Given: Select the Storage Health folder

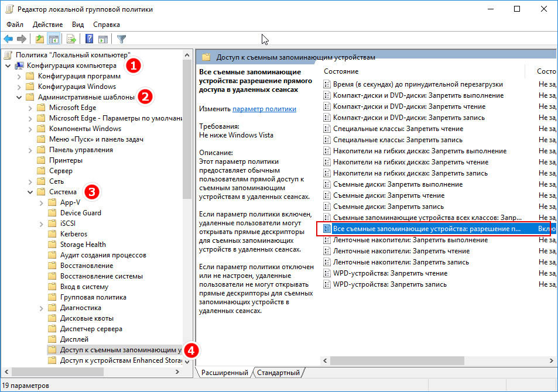Looking at the screenshot, I should [83, 245].
